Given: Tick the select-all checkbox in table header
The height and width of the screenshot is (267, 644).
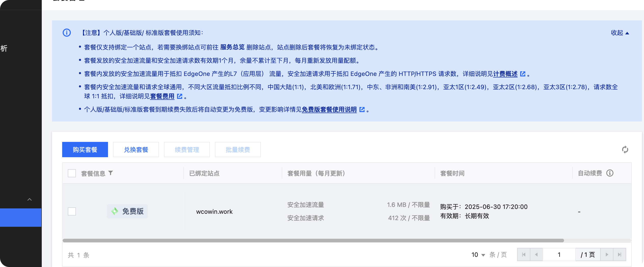Looking at the screenshot, I should tap(72, 173).
